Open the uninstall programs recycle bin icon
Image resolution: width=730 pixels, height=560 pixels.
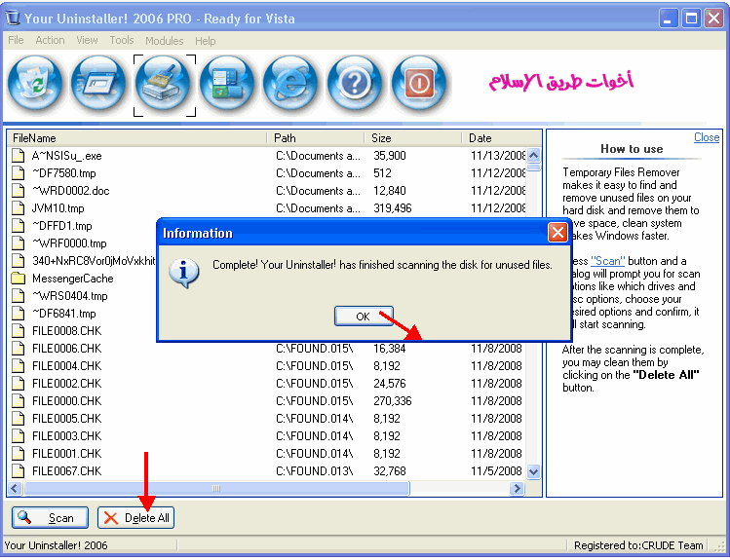[35, 84]
